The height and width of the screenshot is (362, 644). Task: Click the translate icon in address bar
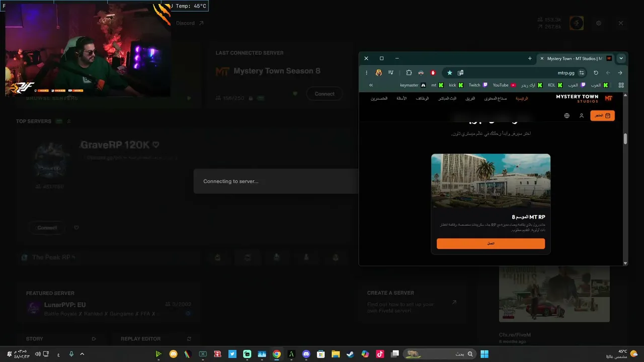(x=460, y=73)
